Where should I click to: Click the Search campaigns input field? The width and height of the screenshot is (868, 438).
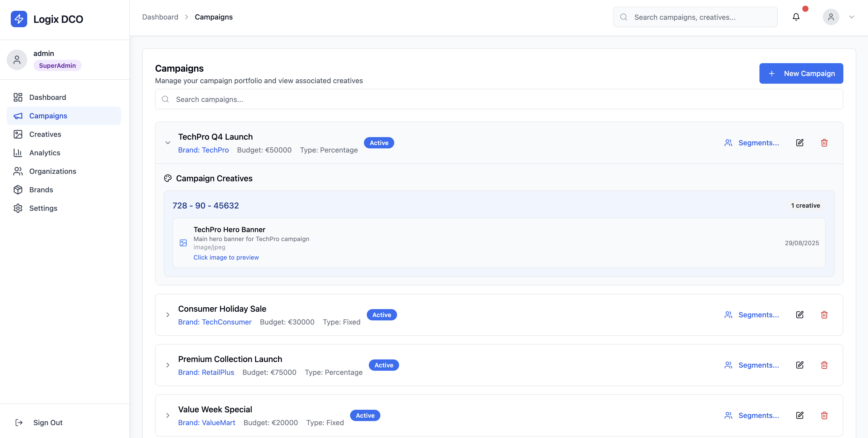point(499,99)
